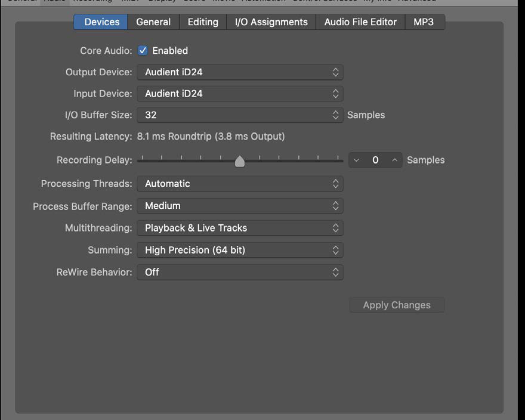This screenshot has height=420, width=525.
Task: Decrease Recording Delay with the down arrow
Action: [x=356, y=160]
